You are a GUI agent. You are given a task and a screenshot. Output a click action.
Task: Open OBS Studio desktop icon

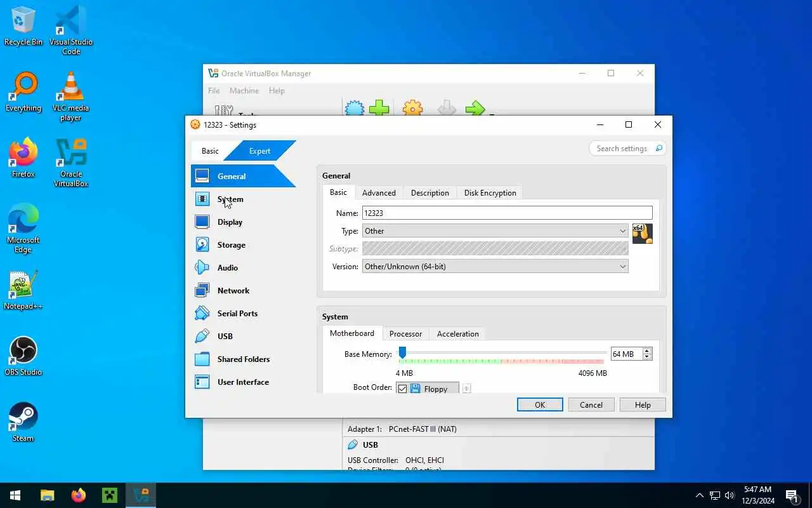point(23,357)
